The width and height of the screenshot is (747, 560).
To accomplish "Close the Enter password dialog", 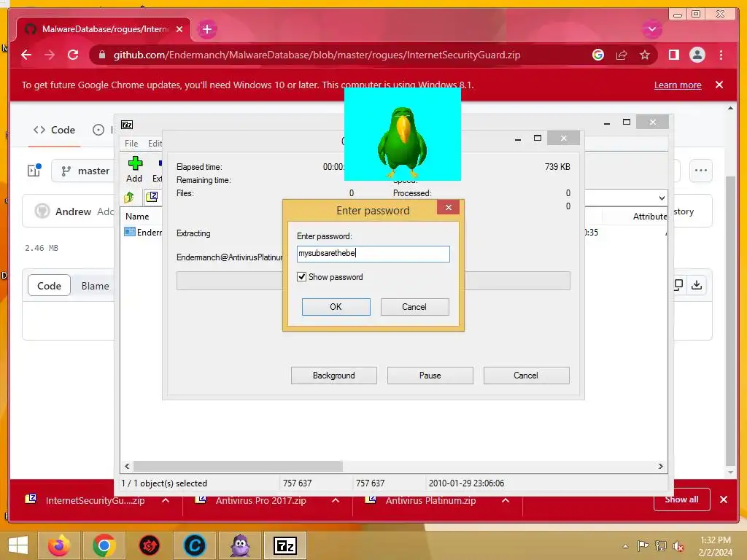I will point(449,207).
